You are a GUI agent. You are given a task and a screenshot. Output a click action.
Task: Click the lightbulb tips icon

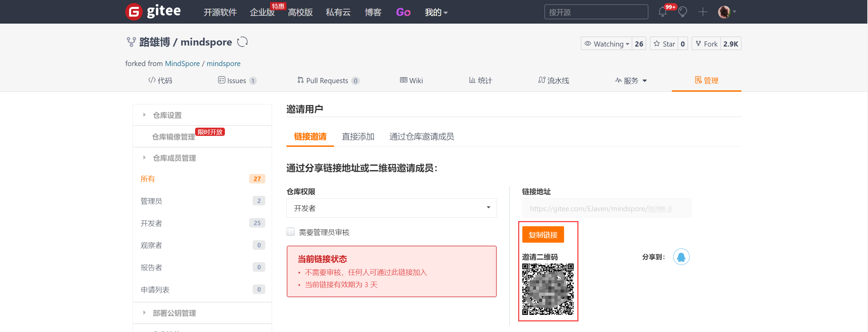[682, 12]
